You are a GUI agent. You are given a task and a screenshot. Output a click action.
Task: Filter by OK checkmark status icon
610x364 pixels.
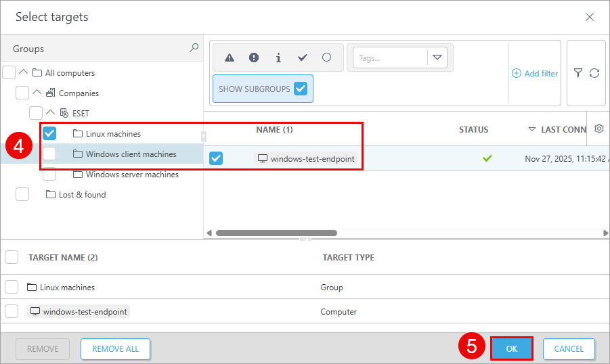tap(303, 58)
